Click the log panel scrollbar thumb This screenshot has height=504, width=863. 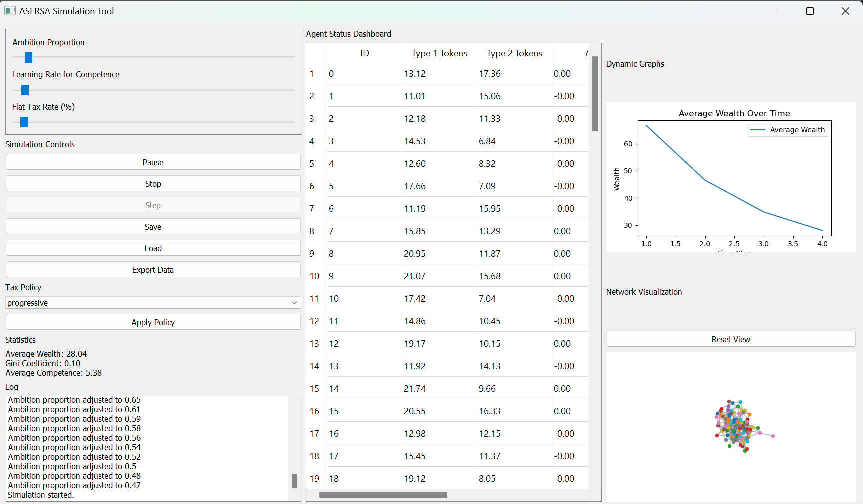[x=294, y=481]
